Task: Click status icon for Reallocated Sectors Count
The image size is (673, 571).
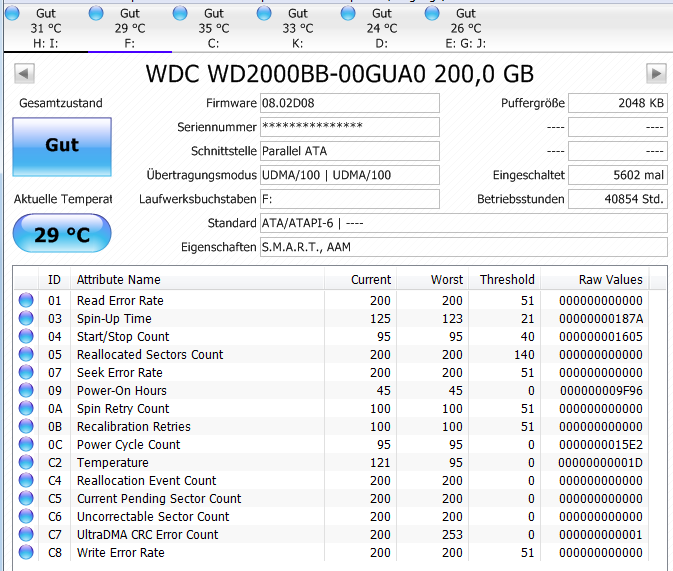Action: (x=26, y=354)
